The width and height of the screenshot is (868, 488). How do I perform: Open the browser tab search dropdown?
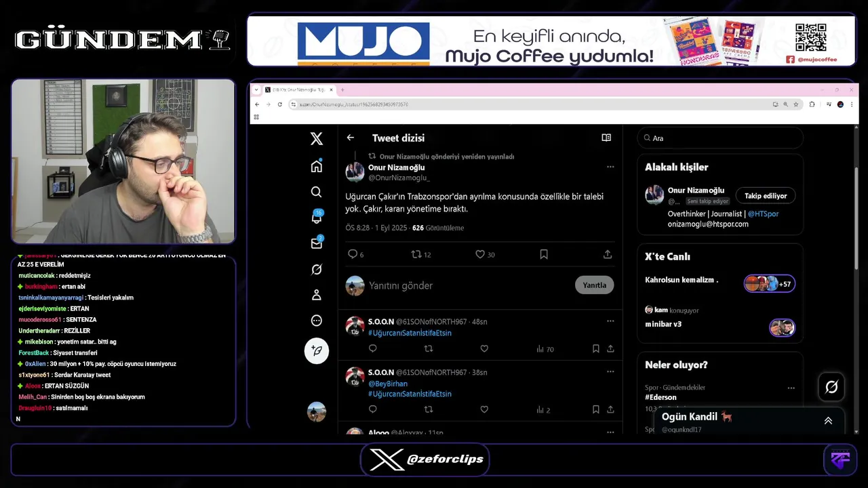click(x=257, y=89)
